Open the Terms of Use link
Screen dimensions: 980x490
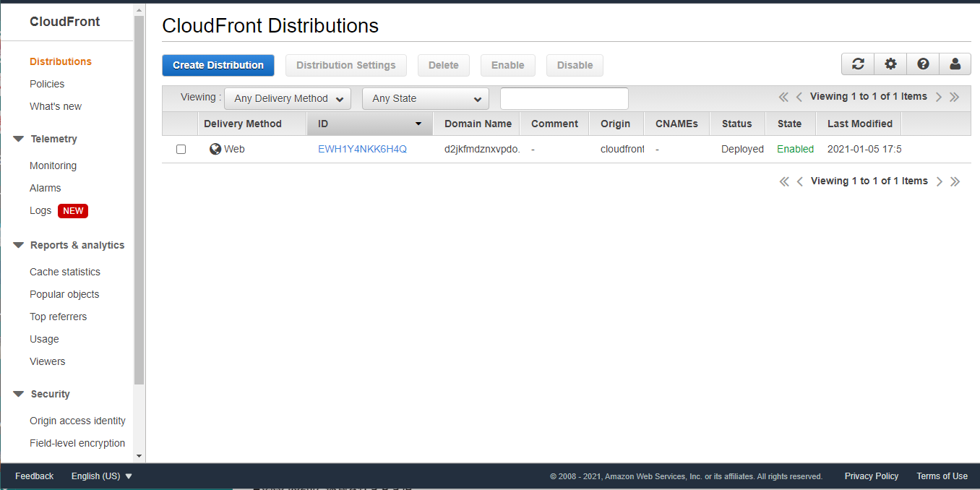(x=942, y=476)
